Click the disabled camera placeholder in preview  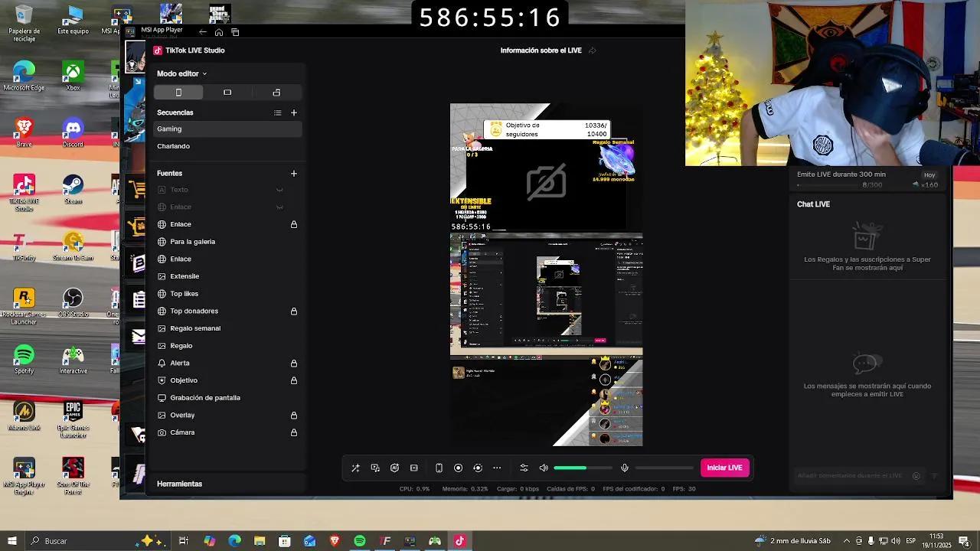click(546, 183)
